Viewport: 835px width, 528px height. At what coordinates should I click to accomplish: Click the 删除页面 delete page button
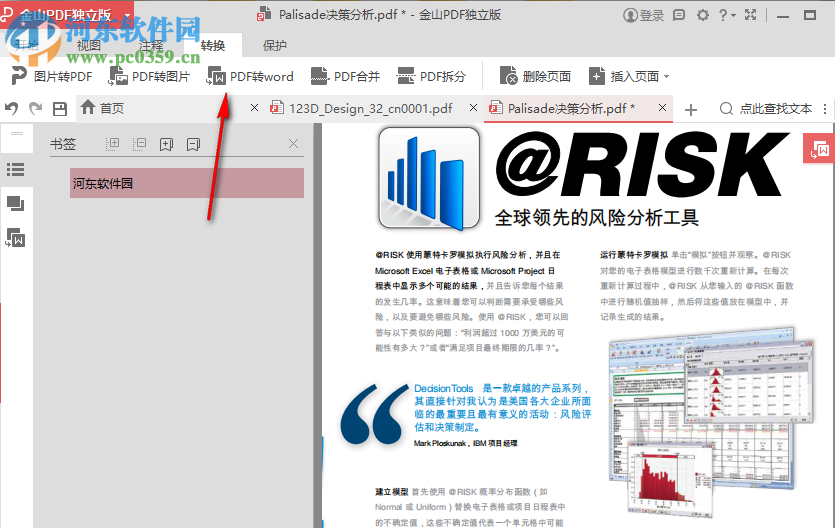tap(535, 77)
